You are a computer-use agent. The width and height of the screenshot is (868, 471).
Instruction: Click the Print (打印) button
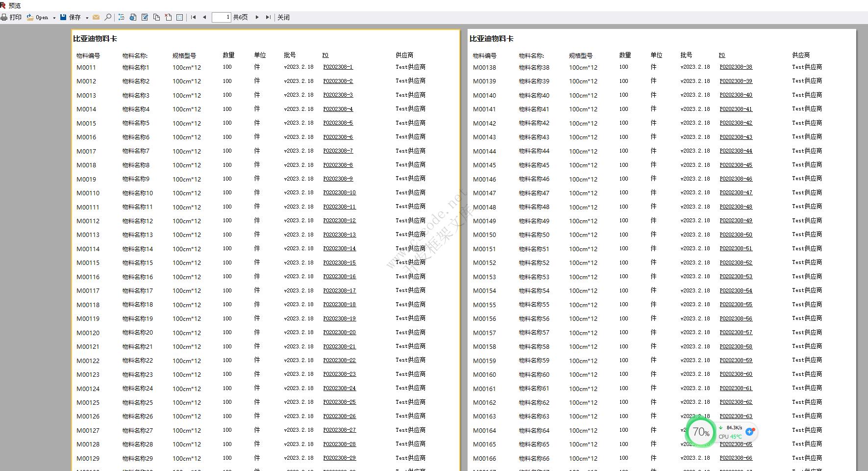(x=11, y=17)
